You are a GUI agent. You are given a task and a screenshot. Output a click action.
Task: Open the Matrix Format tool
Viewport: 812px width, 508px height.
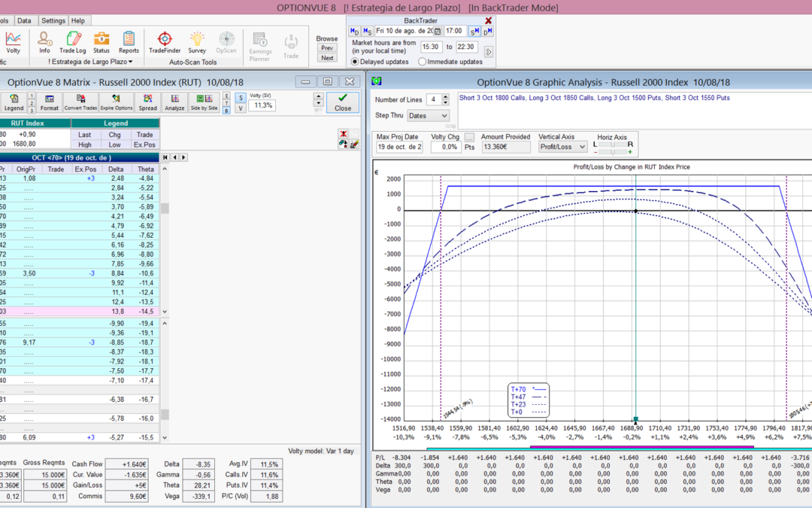tap(50, 102)
